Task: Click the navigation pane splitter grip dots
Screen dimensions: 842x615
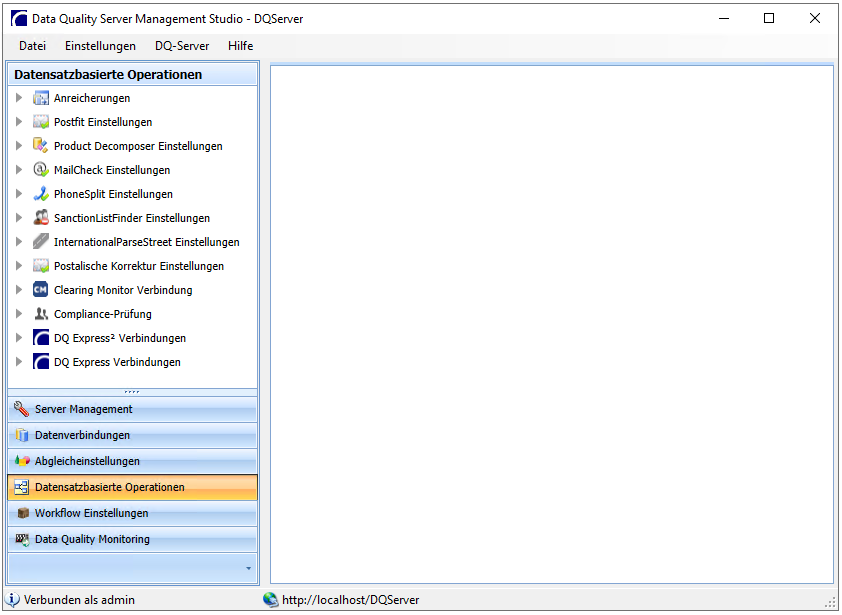Action: (132, 392)
